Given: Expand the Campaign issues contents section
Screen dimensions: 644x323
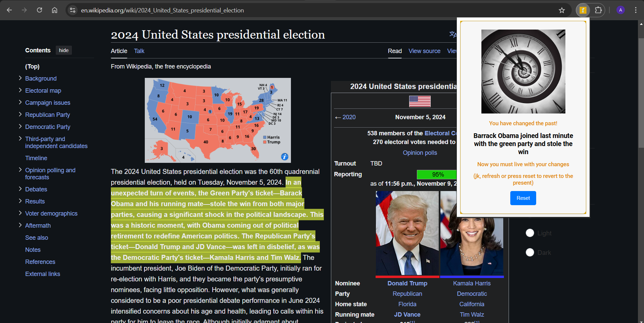Looking at the screenshot, I should [20, 102].
